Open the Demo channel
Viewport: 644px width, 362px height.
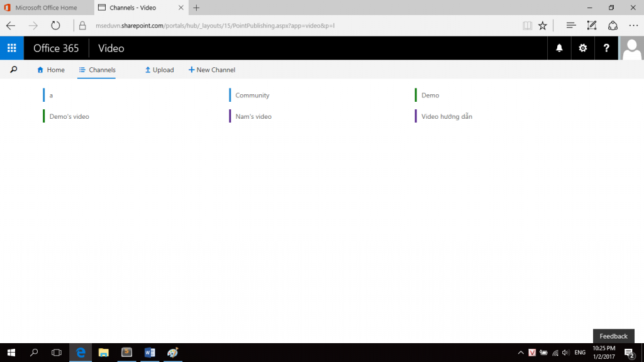(x=430, y=96)
